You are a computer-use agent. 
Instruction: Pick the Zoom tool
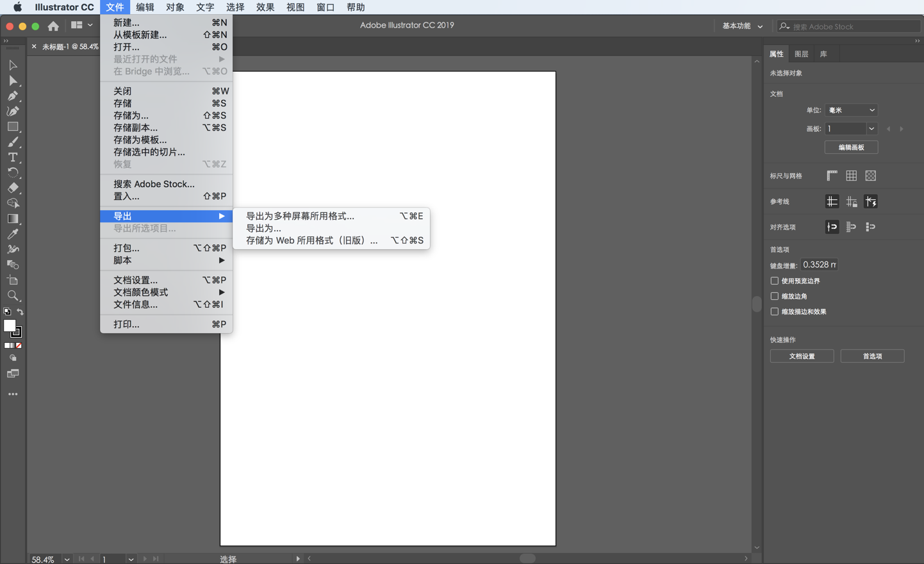(x=13, y=295)
